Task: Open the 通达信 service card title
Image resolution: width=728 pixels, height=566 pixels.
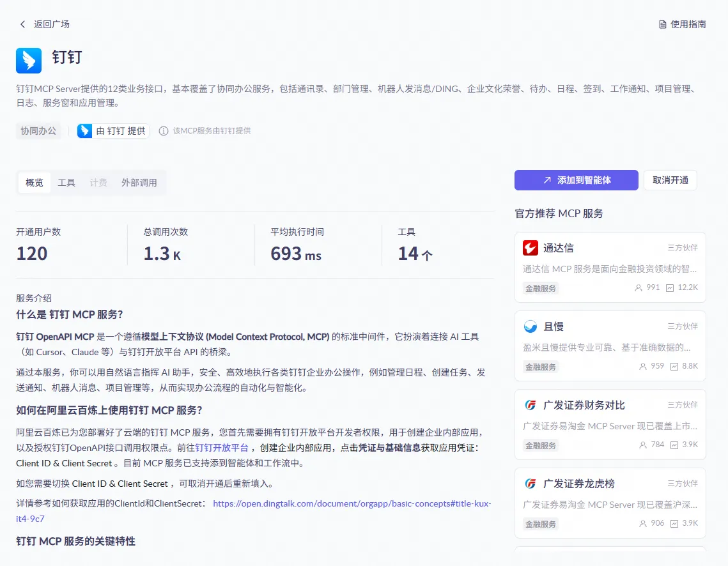Action: coord(558,248)
